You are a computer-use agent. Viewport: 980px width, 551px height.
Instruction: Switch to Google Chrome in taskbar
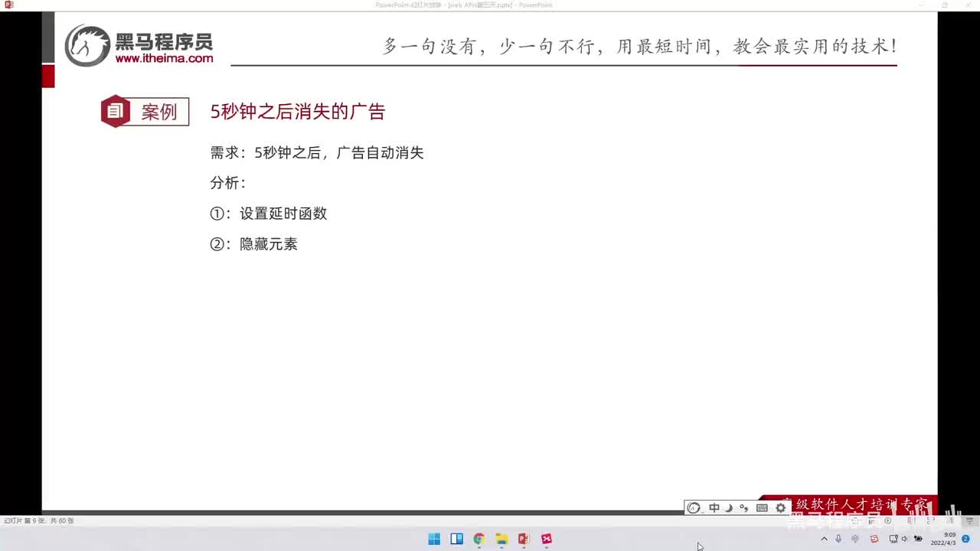click(479, 539)
